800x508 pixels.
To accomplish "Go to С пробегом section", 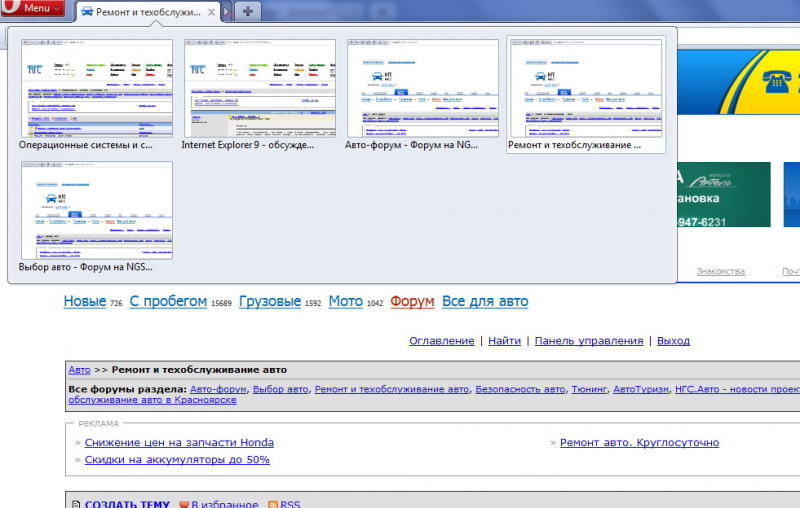I will [x=168, y=301].
